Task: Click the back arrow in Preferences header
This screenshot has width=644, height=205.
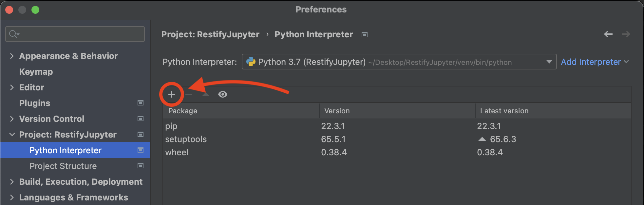Action: click(608, 34)
